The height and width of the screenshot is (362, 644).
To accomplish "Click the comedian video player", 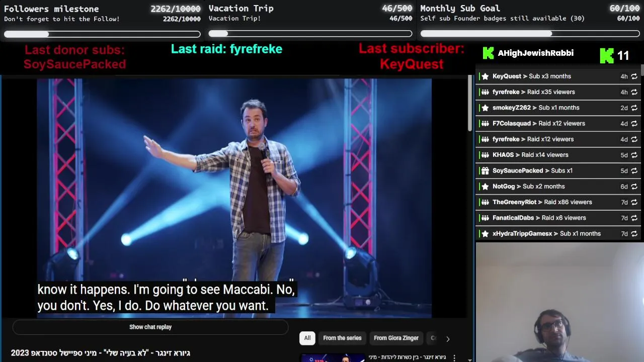I will [234, 198].
